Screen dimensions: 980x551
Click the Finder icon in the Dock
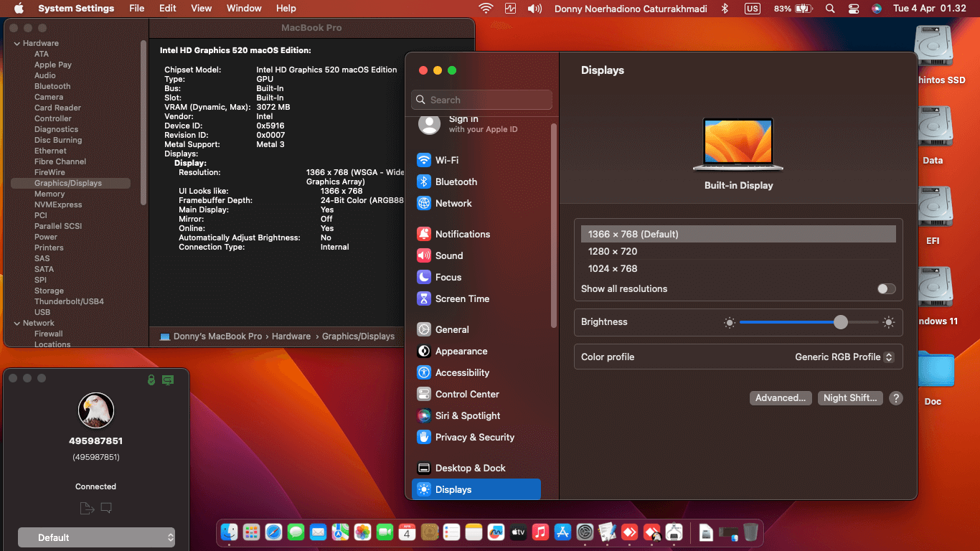pos(230,532)
